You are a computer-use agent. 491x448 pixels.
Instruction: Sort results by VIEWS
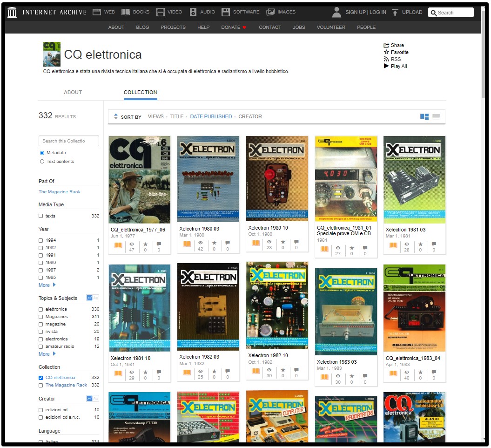point(155,116)
